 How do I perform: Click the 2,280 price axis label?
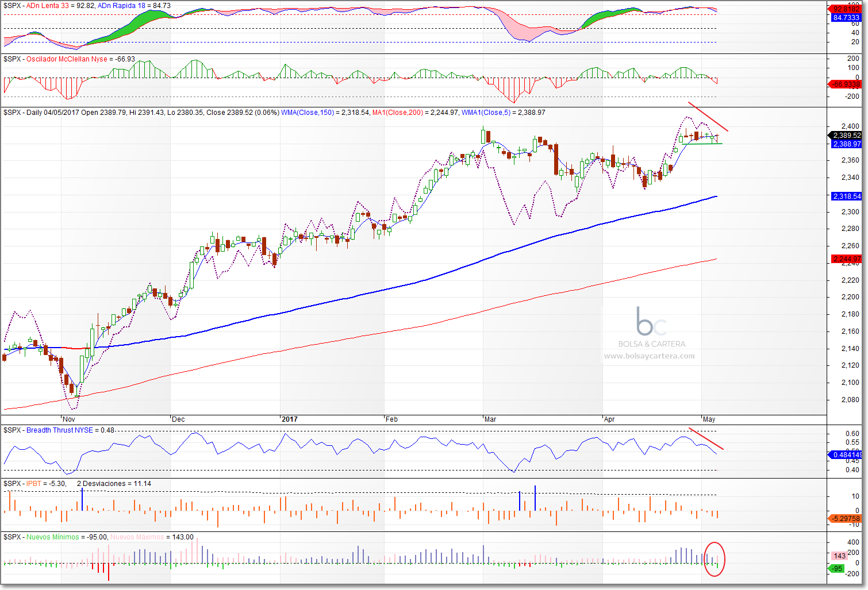[x=850, y=229]
